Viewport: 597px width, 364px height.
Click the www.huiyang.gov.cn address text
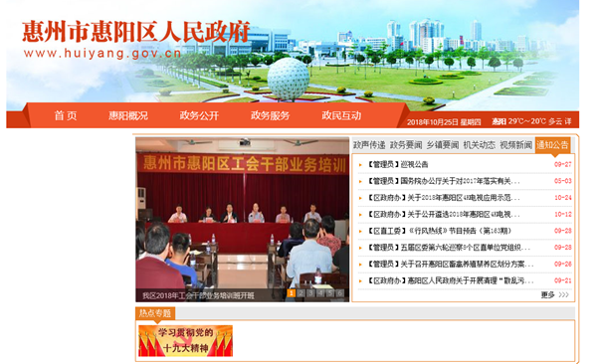pyautogui.click(x=102, y=54)
